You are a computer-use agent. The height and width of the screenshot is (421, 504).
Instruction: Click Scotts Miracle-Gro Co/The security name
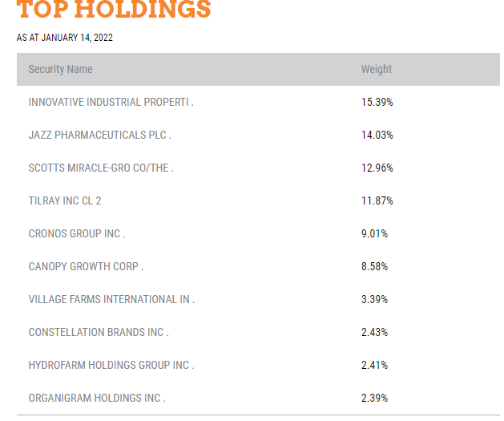101,168
